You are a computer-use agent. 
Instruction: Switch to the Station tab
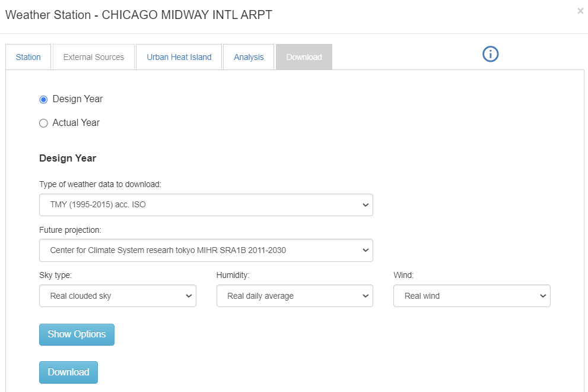click(x=28, y=57)
